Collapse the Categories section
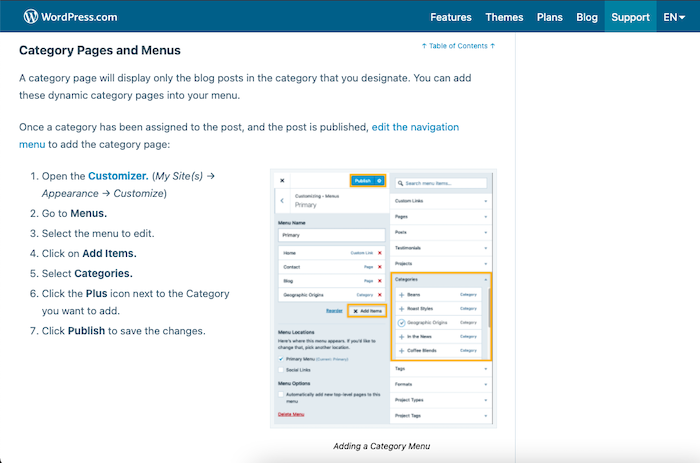Image resolution: width=700 pixels, height=463 pixels. tap(441, 279)
